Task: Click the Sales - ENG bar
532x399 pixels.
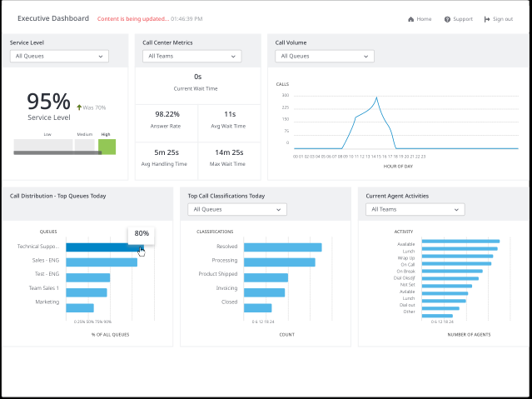Action: pos(101,262)
